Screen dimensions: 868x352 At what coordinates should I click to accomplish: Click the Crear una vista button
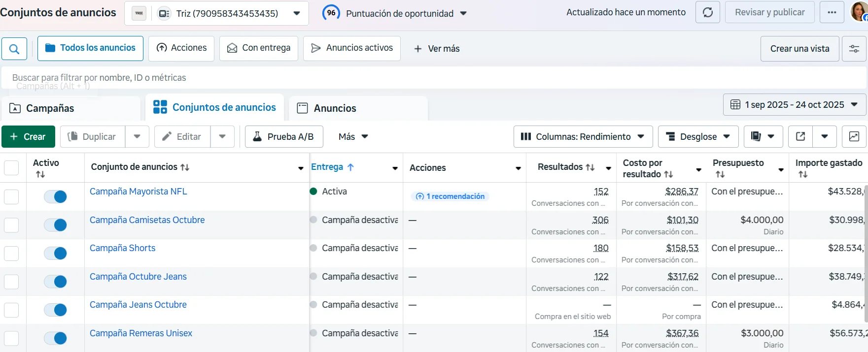pos(799,49)
